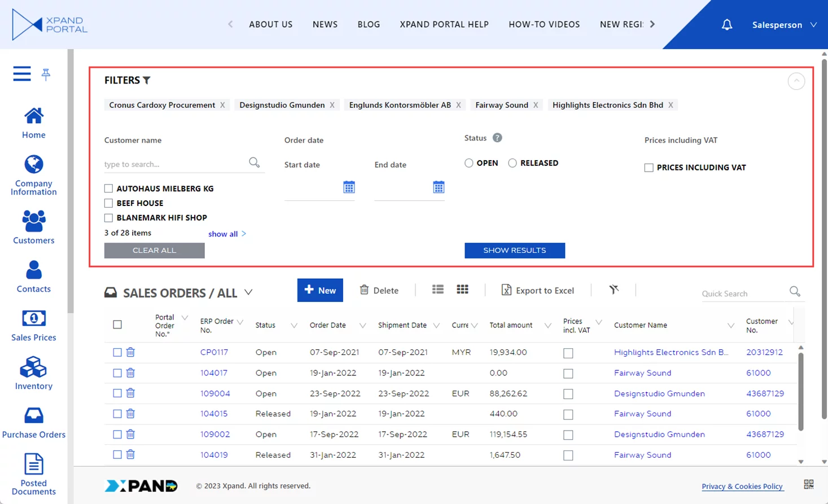Open the How-To Videos menu item
The image size is (828, 504).
coord(544,24)
